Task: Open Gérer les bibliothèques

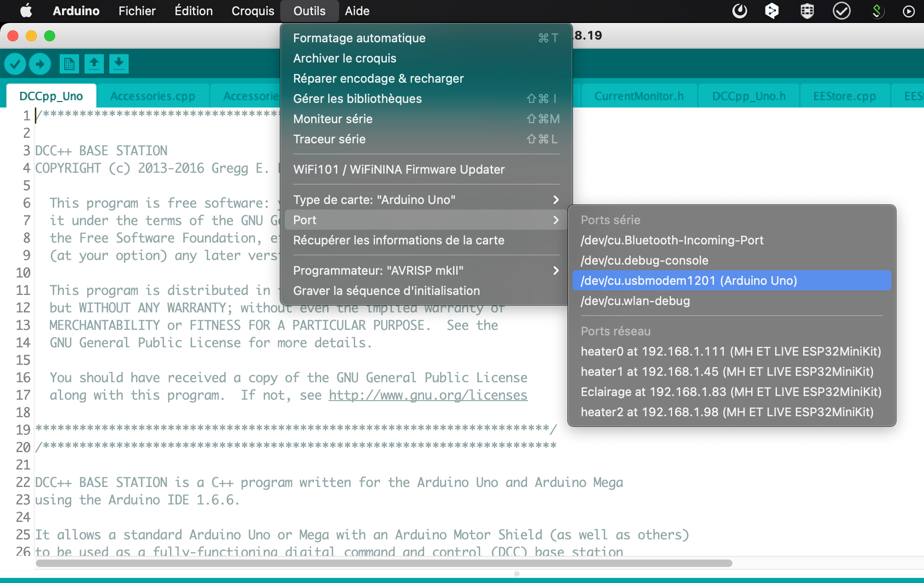Action: coord(426,99)
